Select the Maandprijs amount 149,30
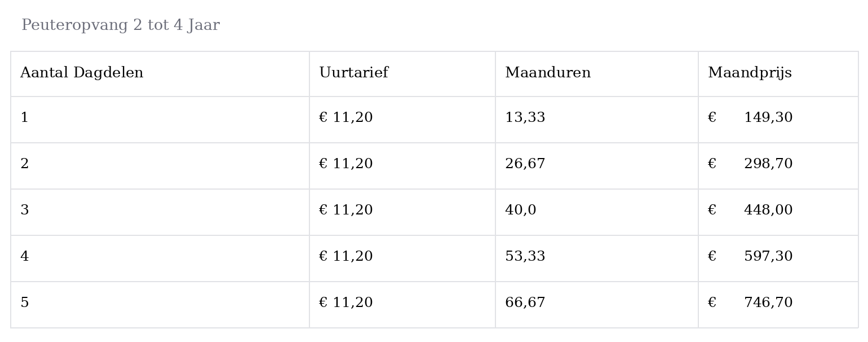The image size is (868, 342). pyautogui.click(x=768, y=118)
